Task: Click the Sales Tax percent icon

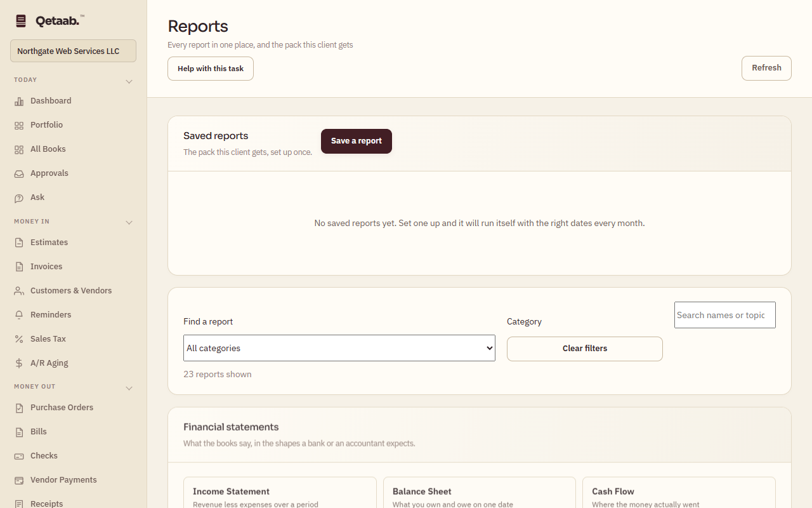Action: pyautogui.click(x=19, y=339)
